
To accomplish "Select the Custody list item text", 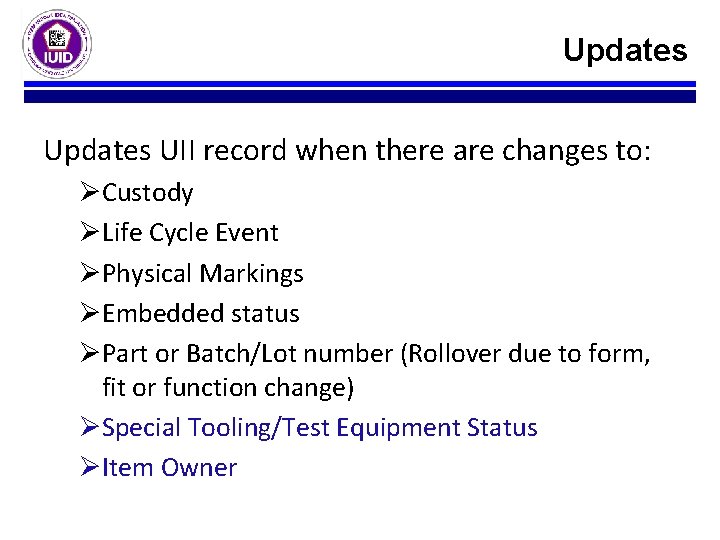I will point(147,193).
